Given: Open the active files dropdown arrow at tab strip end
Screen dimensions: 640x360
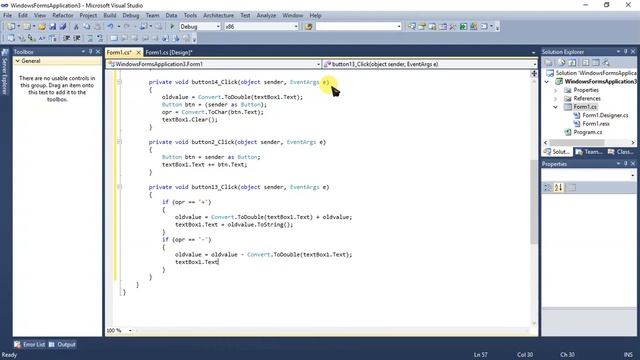Looking at the screenshot, I should point(533,53).
